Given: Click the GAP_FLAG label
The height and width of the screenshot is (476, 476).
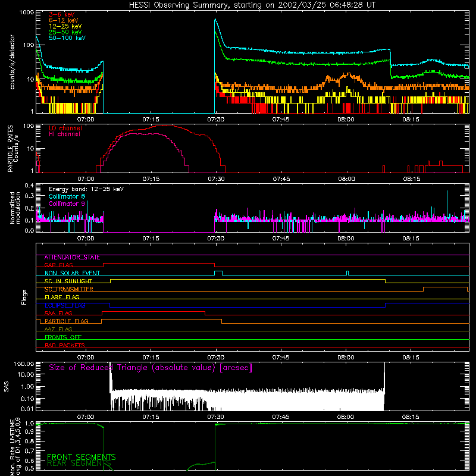Looking at the screenshot, I should [x=58, y=265].
